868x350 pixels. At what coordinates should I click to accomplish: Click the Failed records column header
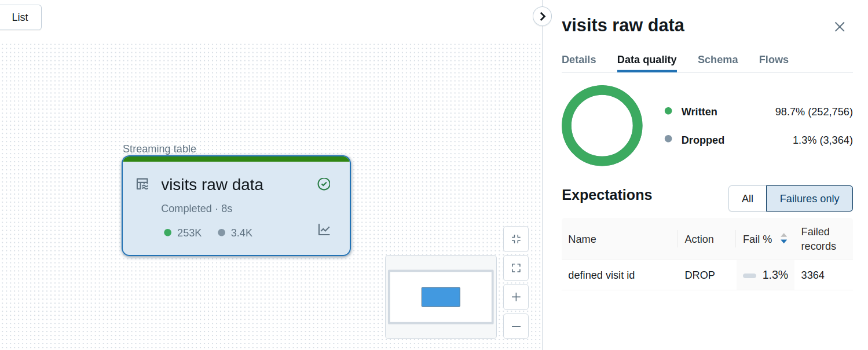pos(818,239)
